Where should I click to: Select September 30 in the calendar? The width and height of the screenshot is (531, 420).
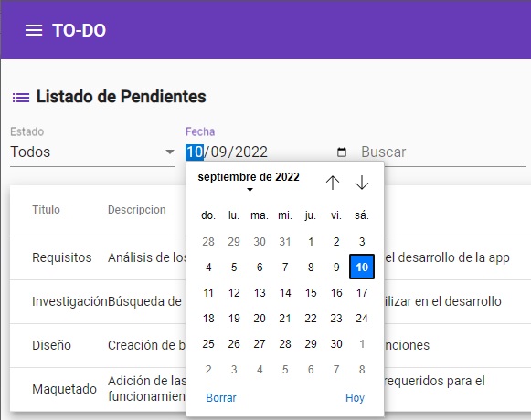point(336,344)
